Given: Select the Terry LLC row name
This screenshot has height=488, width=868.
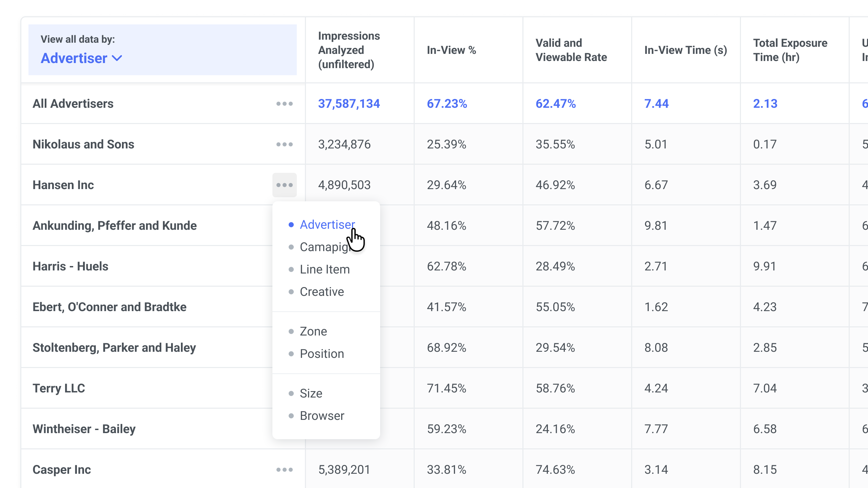Looking at the screenshot, I should point(59,388).
